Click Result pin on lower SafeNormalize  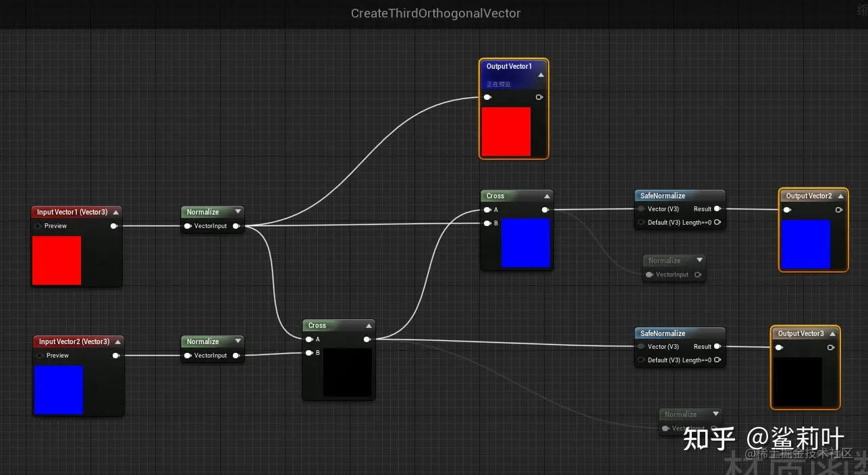pos(717,347)
